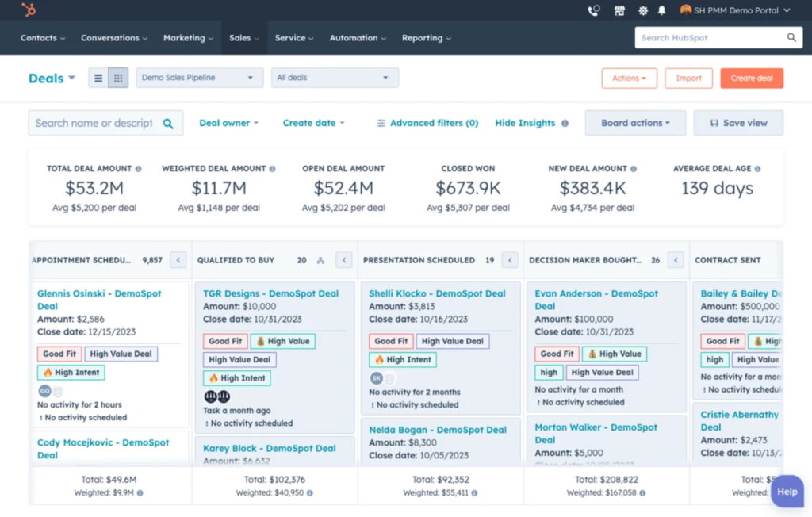
Task: Click the magnifier in Search HubSpot
Action: pos(791,37)
